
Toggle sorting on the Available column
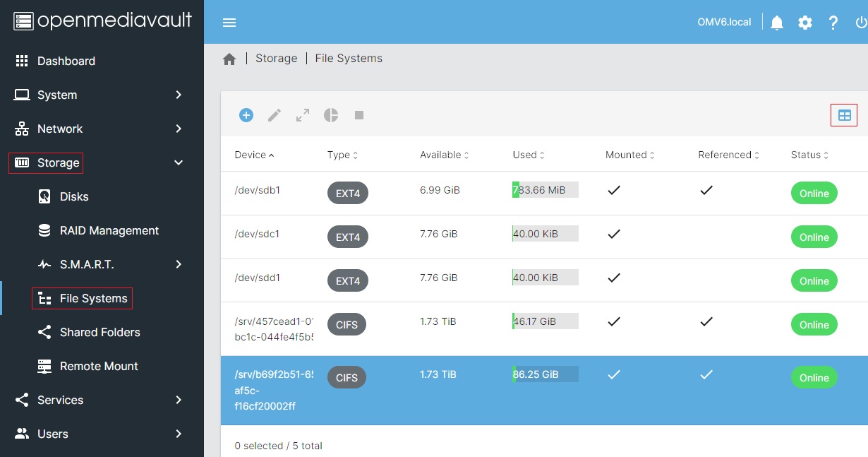[x=441, y=155]
